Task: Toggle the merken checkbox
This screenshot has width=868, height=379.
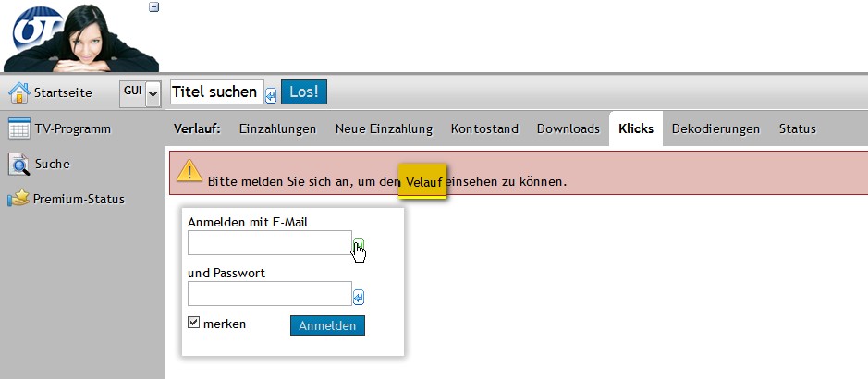Action: (194, 324)
